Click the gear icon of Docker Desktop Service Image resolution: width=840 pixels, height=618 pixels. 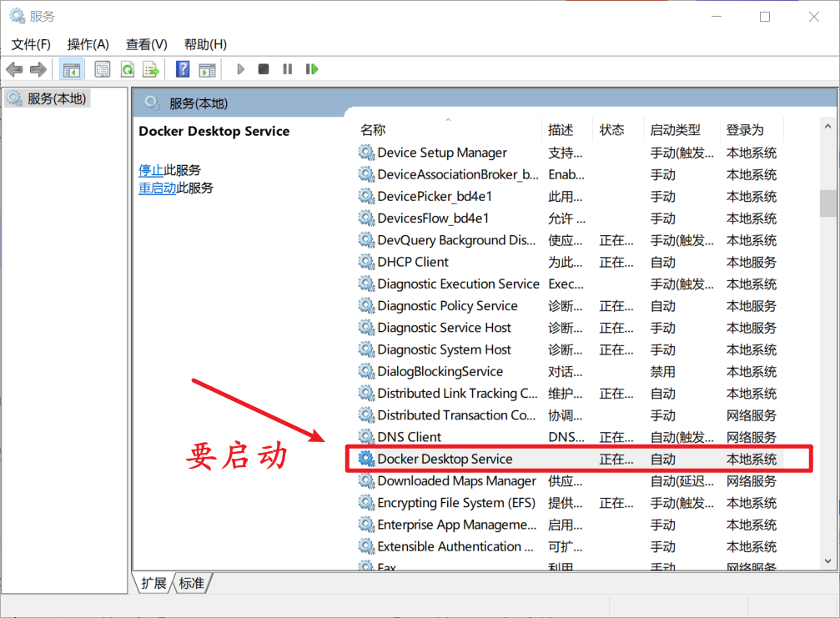366,459
